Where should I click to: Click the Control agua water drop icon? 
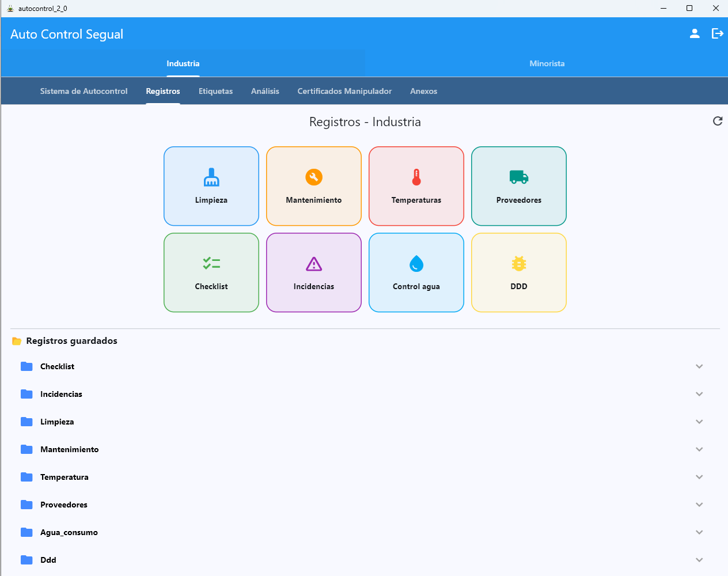click(416, 263)
